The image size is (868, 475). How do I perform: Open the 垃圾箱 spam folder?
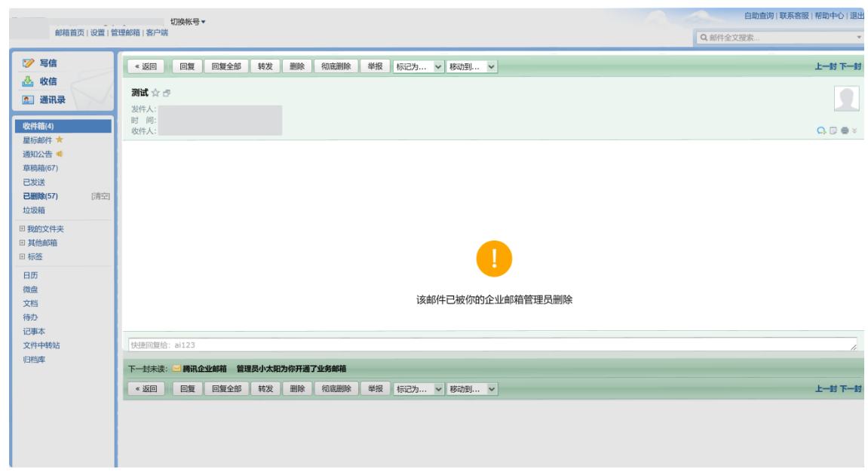(34, 210)
